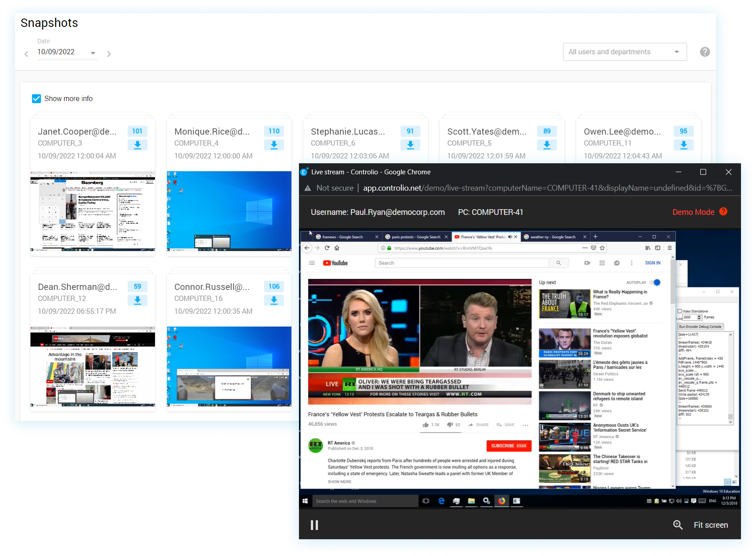756x556 pixels.
Task: Download Dean.Sherman's snapshot set
Action: [137, 300]
